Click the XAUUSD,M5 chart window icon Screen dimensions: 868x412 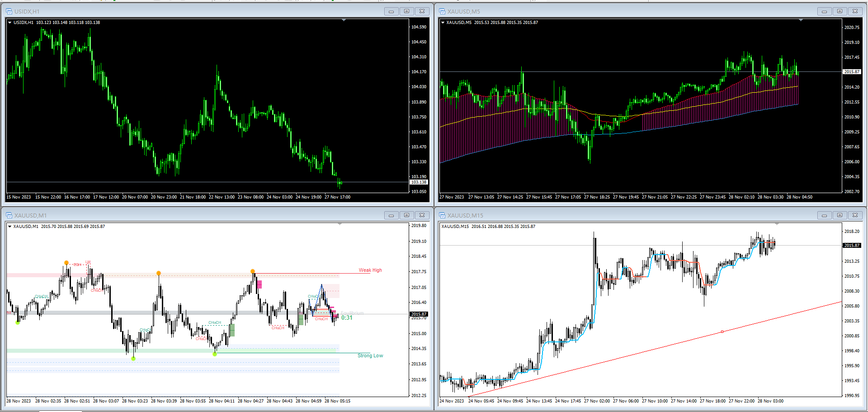click(442, 11)
